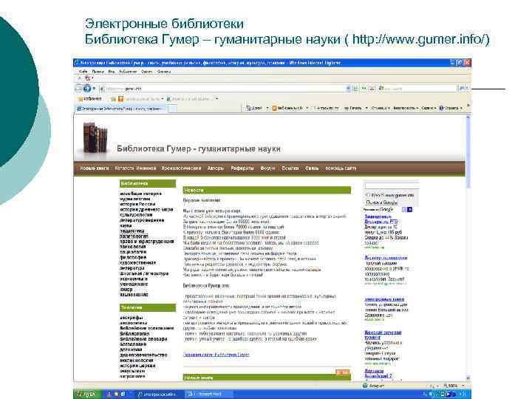Click the orange RSS badge above new books
Image resolution: width=532 pixels, height=399 pixels.
point(342,372)
